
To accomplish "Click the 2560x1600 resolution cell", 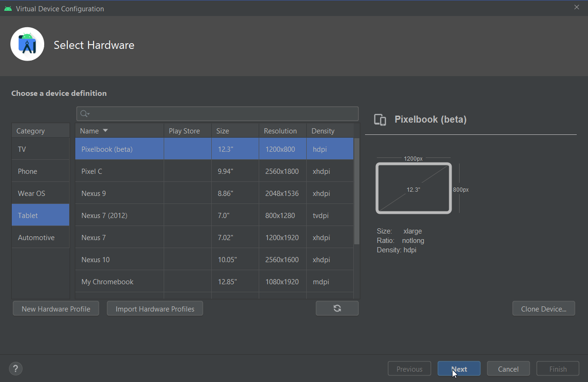I will tap(282, 259).
